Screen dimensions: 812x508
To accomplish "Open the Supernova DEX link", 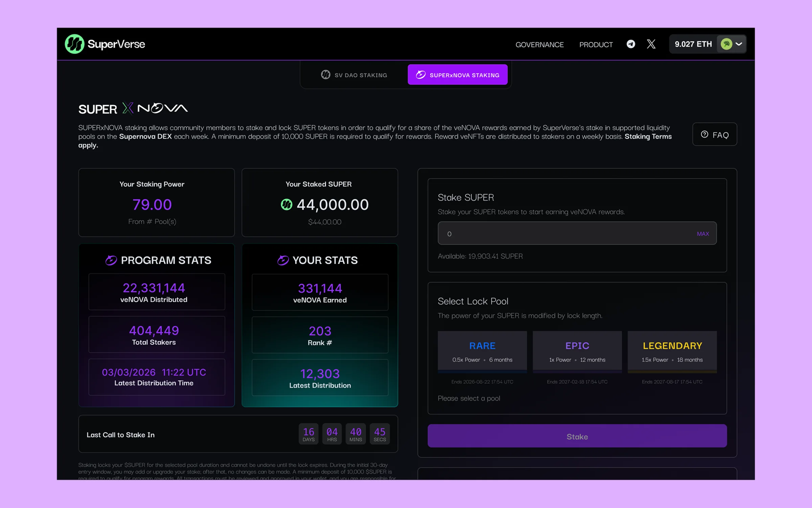I will click(145, 136).
